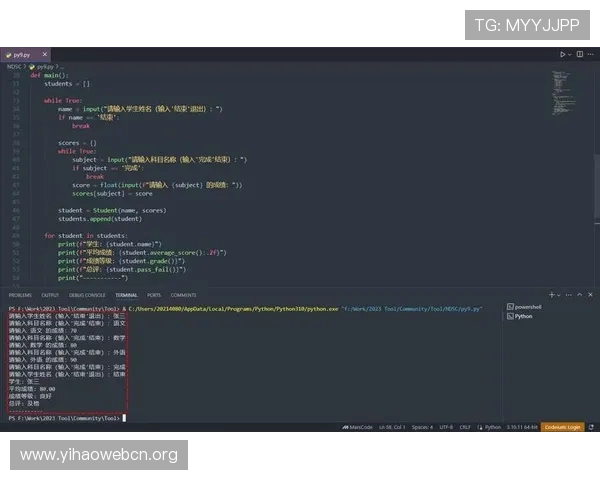Screen dimensions: 600x480
Task: Click CRLF end of line selector
Action: [465, 427]
